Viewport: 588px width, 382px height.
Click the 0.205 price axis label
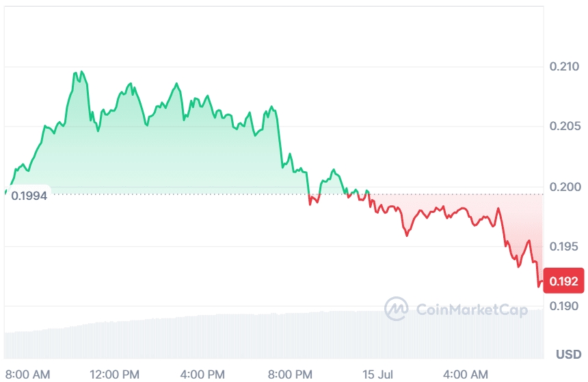pyautogui.click(x=564, y=127)
